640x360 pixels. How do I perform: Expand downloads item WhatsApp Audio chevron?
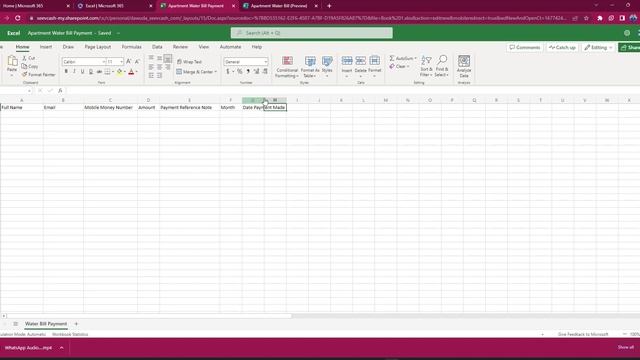point(62,348)
